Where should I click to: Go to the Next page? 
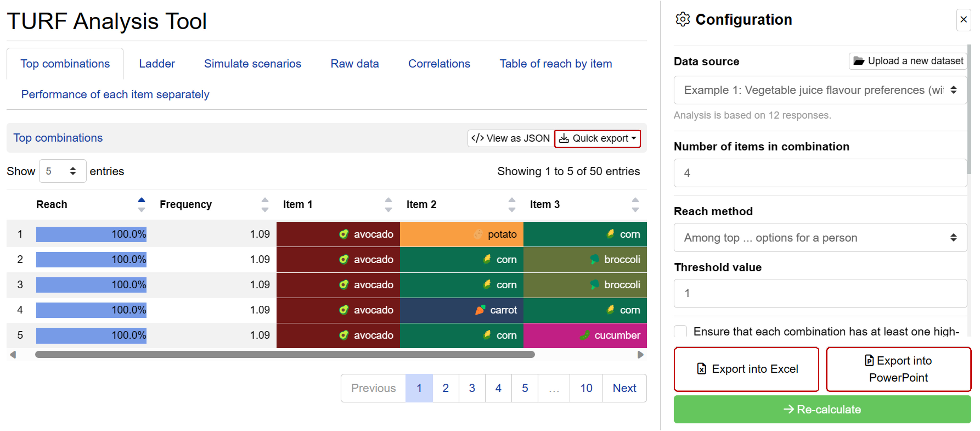624,388
